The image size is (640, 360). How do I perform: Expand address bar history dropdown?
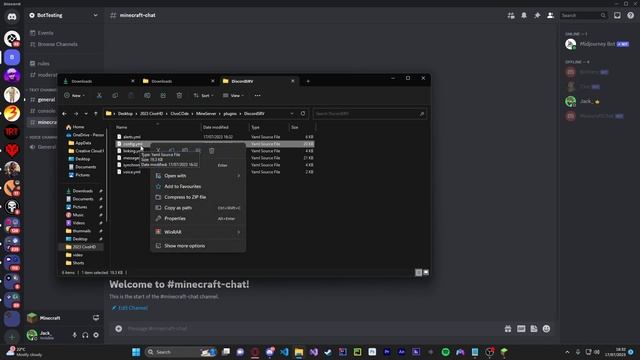(x=292, y=113)
